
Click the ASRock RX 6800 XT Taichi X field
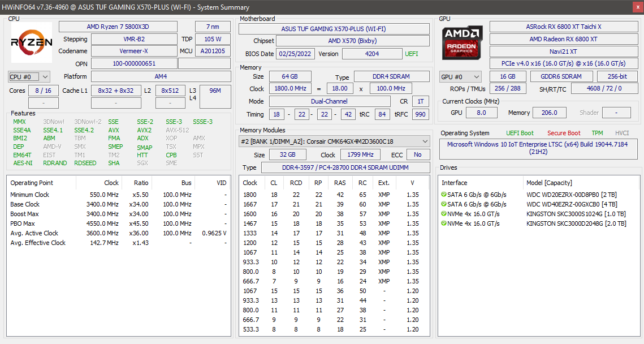tap(564, 27)
